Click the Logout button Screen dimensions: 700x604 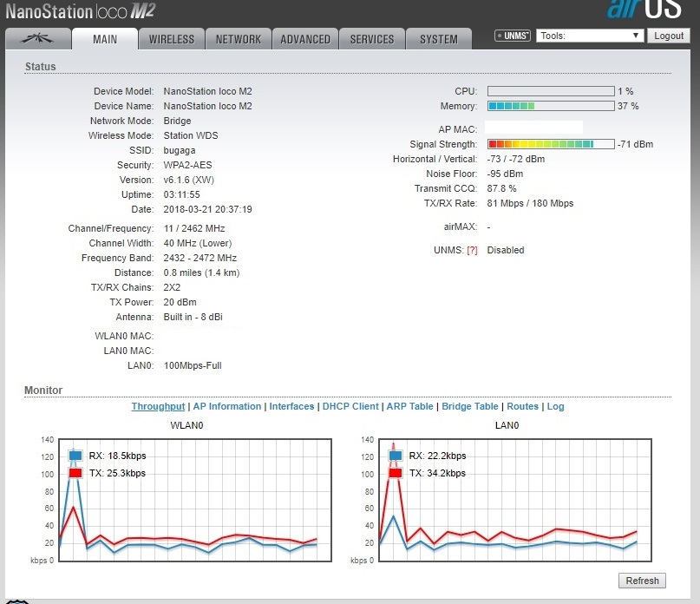(x=669, y=36)
